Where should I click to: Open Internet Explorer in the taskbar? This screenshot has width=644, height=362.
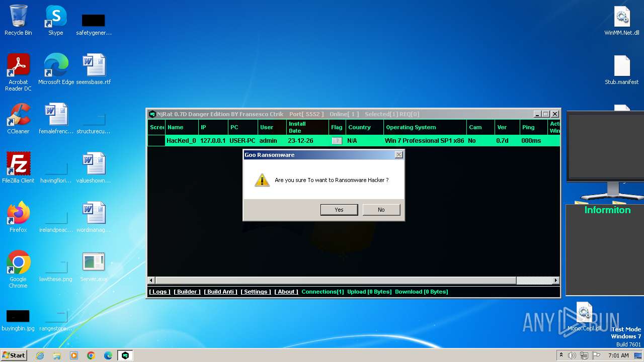point(40,355)
